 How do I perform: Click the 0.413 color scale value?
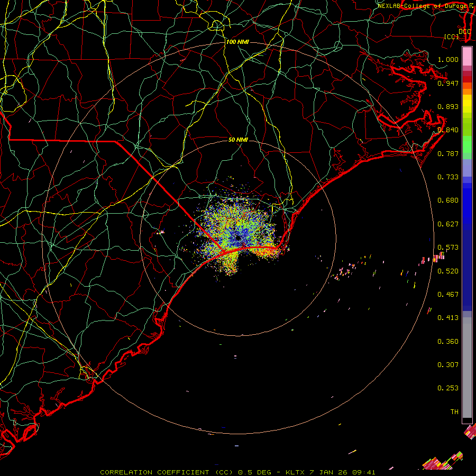[448, 318]
